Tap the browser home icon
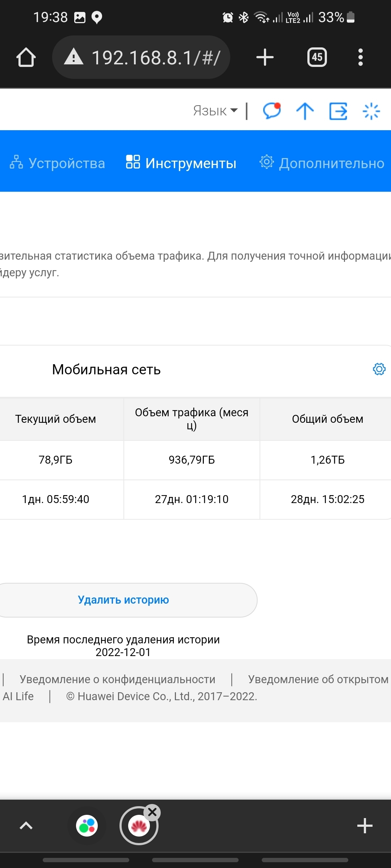Image resolution: width=391 pixels, height=868 pixels. coord(26,58)
